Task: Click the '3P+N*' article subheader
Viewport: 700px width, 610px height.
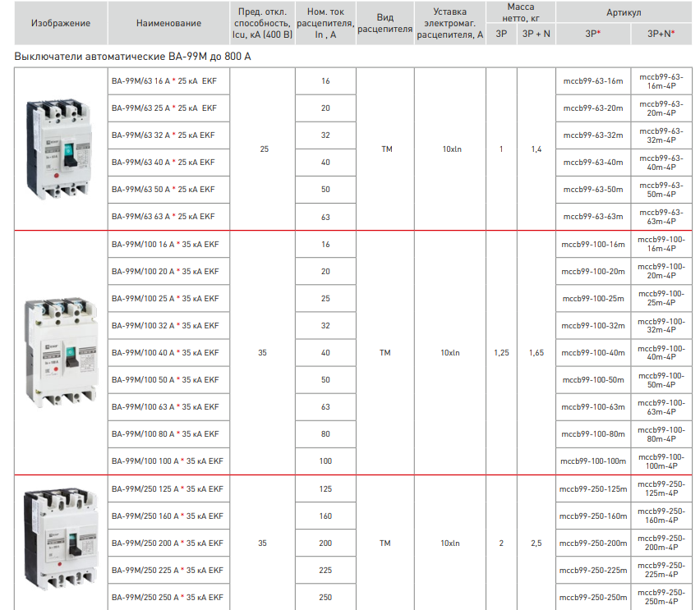Action: click(x=661, y=34)
